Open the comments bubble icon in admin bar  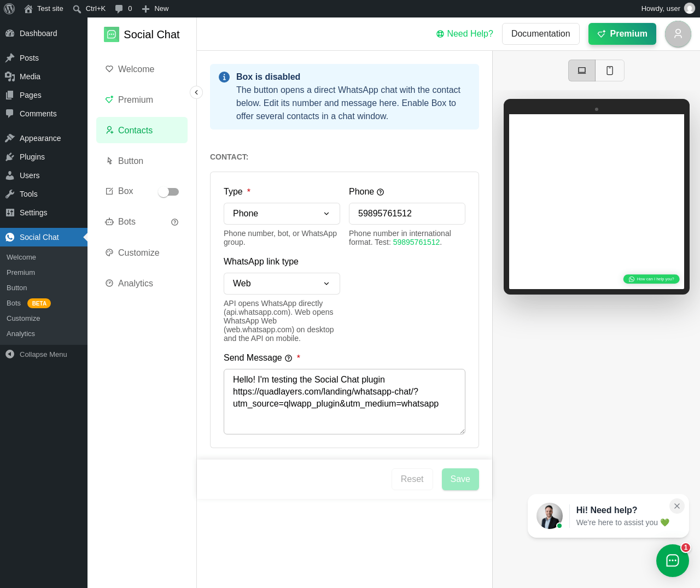(119, 9)
